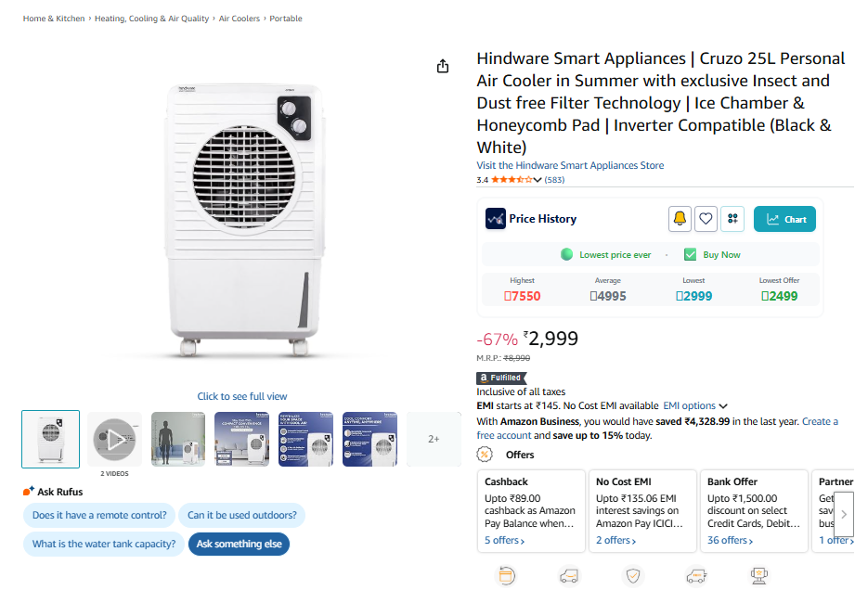Viewport: 868px width, 590px height.
Task: Click the price alert bell icon
Action: pos(680,219)
